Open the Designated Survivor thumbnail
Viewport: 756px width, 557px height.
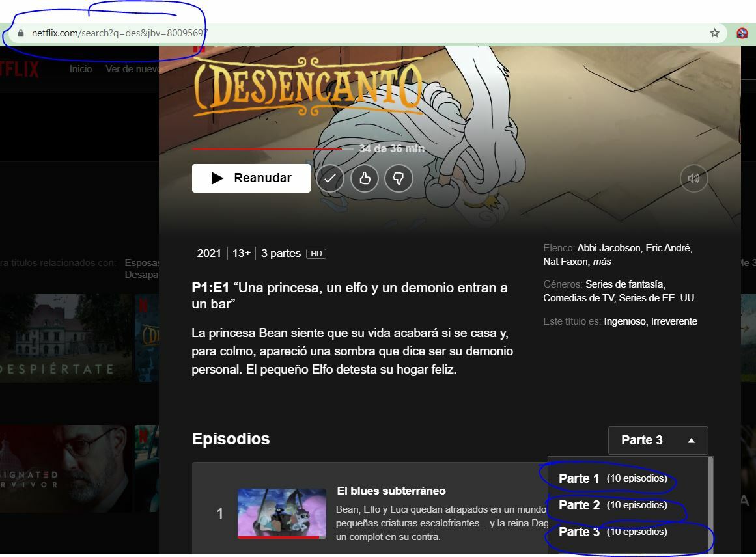[66, 469]
